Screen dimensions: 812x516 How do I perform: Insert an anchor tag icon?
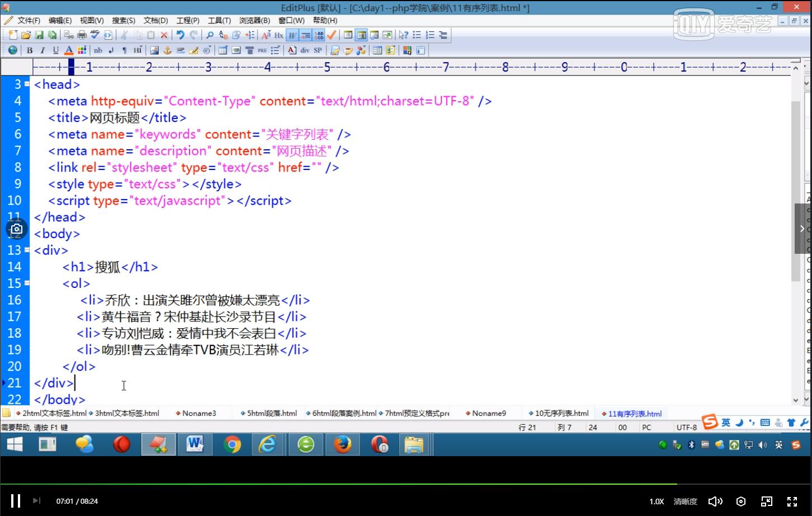click(167, 50)
